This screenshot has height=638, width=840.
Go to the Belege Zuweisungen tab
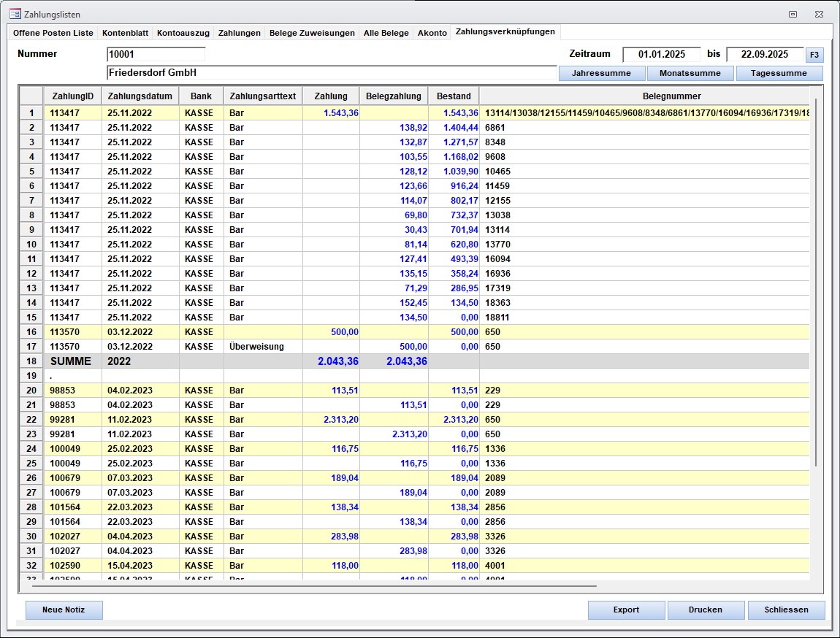[312, 33]
